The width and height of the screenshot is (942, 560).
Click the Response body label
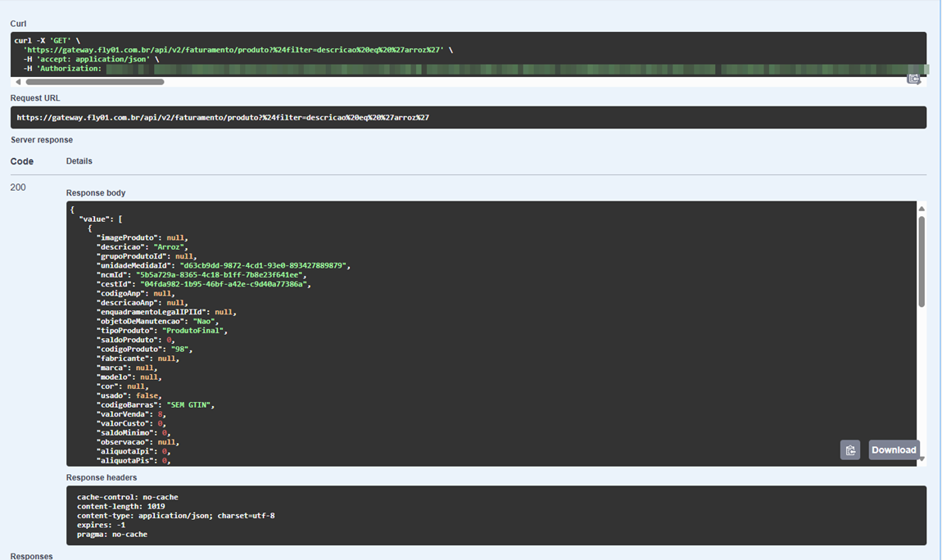pyautogui.click(x=96, y=192)
